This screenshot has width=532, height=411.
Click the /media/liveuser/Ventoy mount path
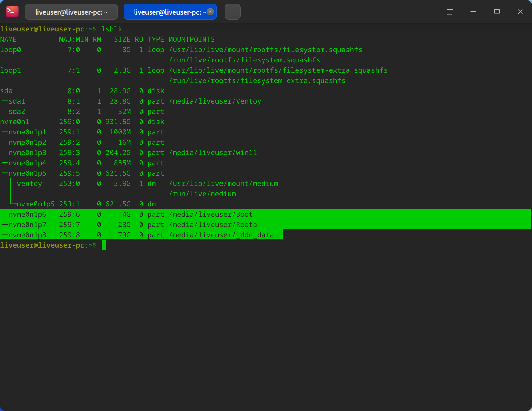pyautogui.click(x=215, y=101)
